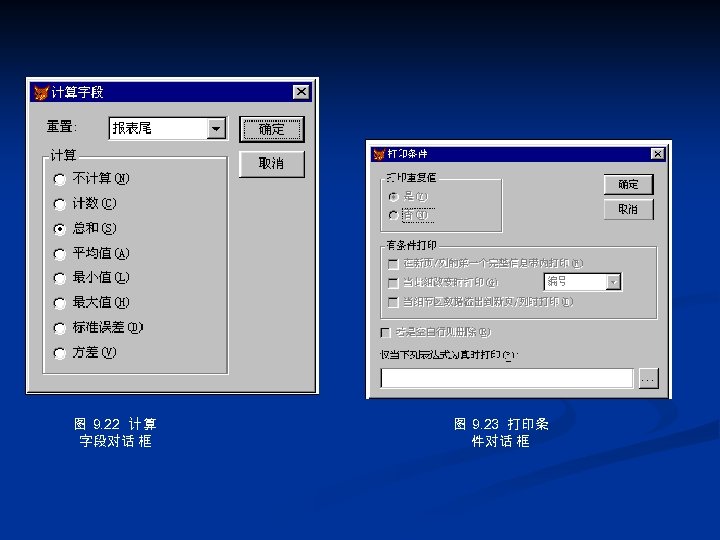This screenshot has height=540, width=720.
Task: Click 确定 in the 打印条件 dialog
Action: [628, 185]
